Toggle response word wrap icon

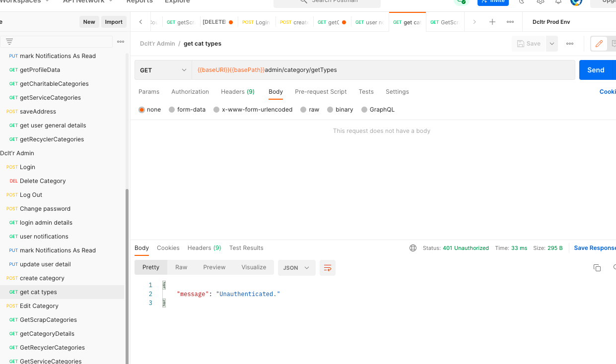328,268
